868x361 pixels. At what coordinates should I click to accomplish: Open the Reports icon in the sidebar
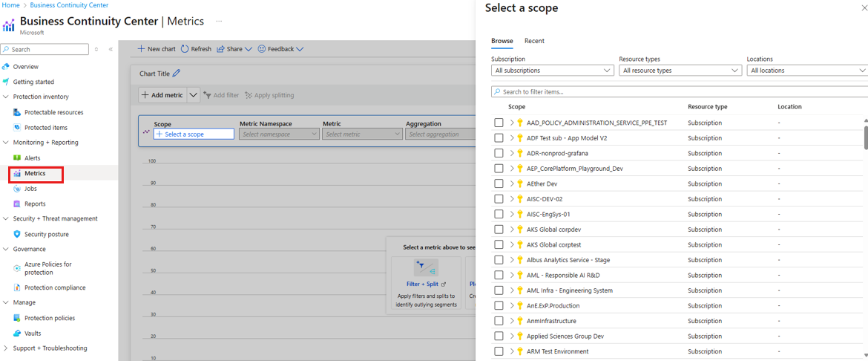coord(17,204)
